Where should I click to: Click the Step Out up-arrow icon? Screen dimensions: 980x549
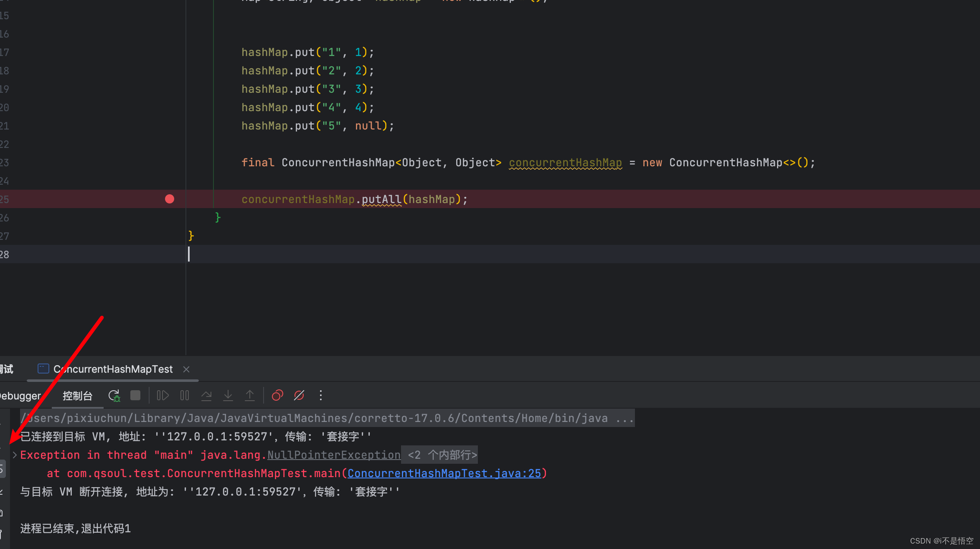tap(250, 396)
